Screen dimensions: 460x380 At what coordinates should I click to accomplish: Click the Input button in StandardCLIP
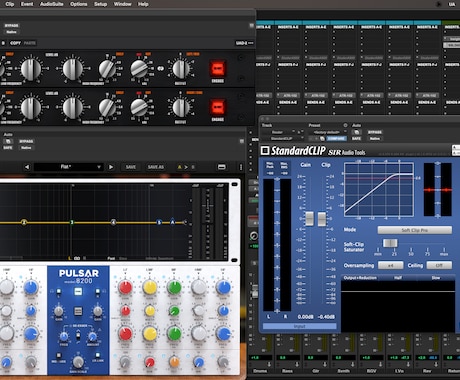(x=299, y=326)
